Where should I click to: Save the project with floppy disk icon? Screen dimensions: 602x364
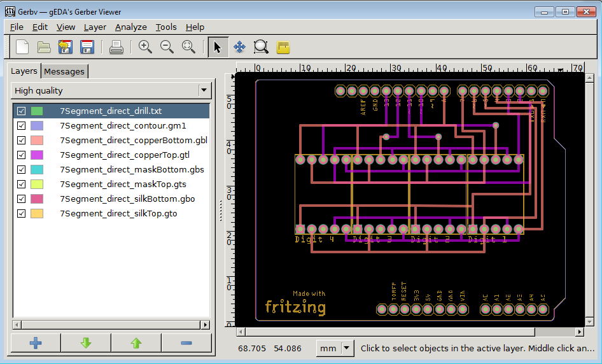click(87, 47)
